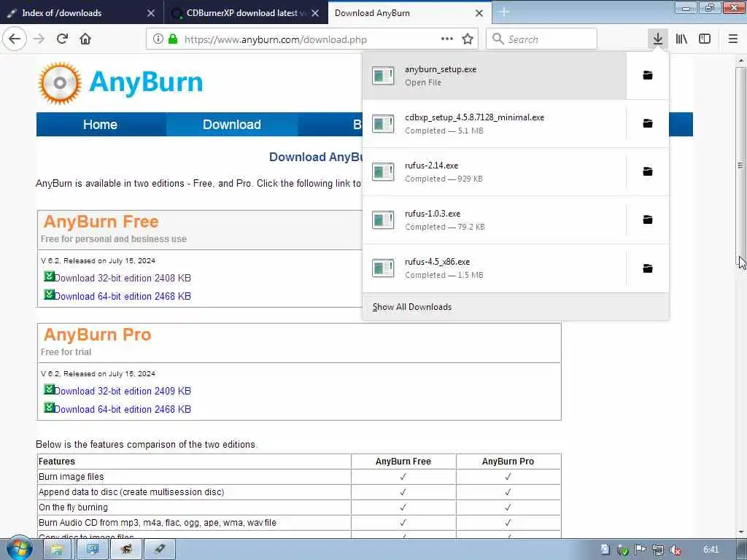Click green download icon beside Pro 64-bit
747x560 pixels.
49,407
